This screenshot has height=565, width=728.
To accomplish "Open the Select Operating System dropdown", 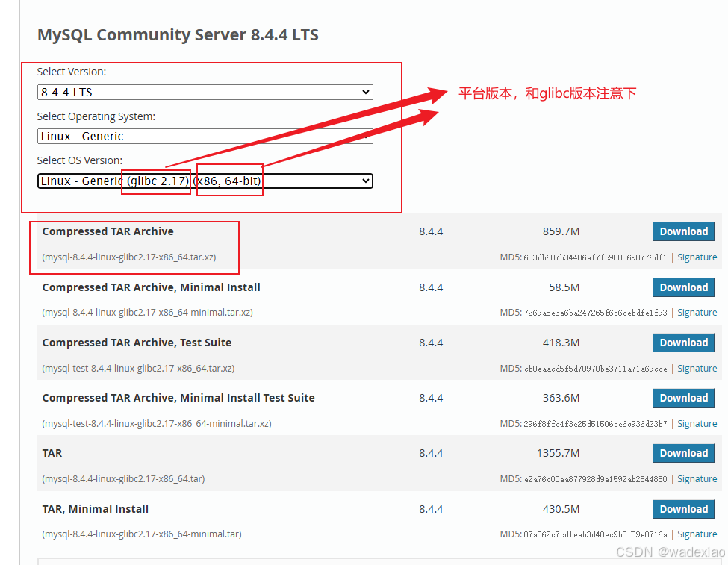I will pyautogui.click(x=205, y=136).
